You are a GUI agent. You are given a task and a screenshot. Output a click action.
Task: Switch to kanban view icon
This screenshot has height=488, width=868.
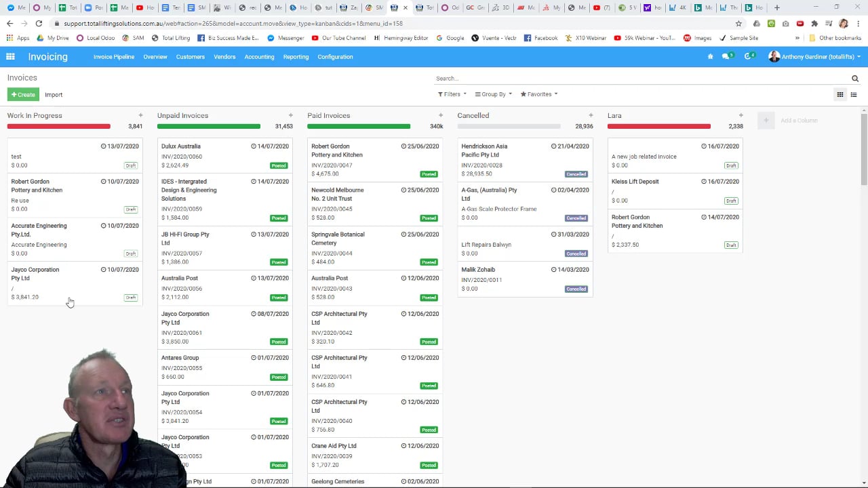coord(840,94)
